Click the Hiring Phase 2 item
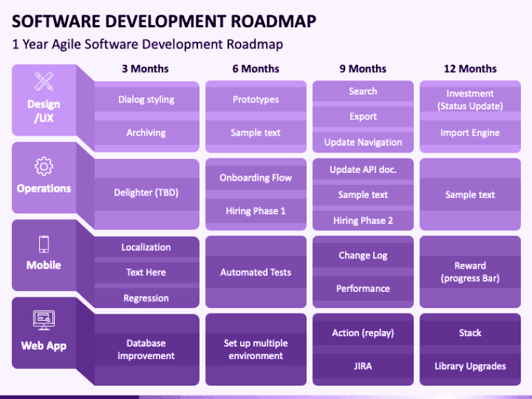This screenshot has height=399, width=532. [363, 220]
